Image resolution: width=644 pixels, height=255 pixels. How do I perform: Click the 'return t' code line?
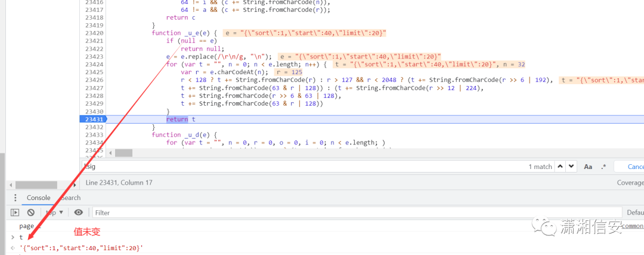pos(181,119)
